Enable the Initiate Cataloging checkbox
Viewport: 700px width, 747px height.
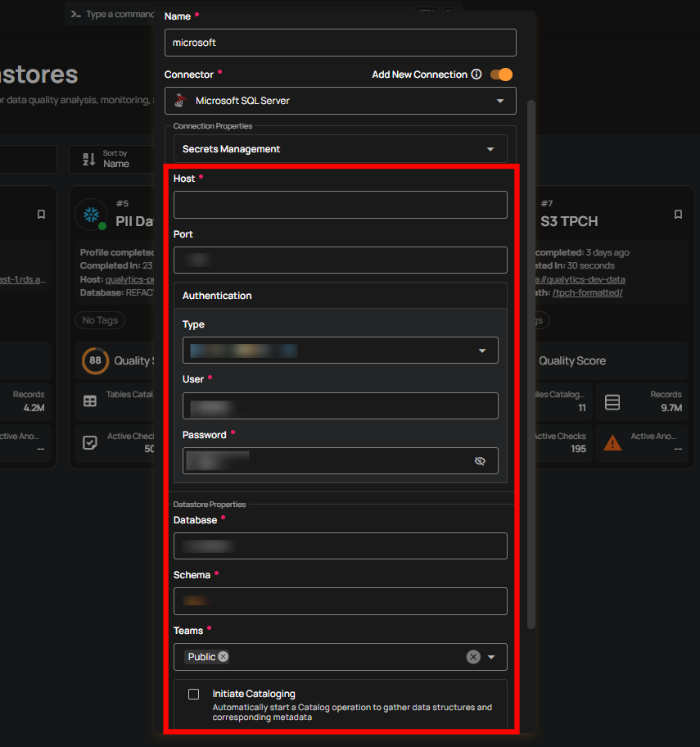coord(193,694)
